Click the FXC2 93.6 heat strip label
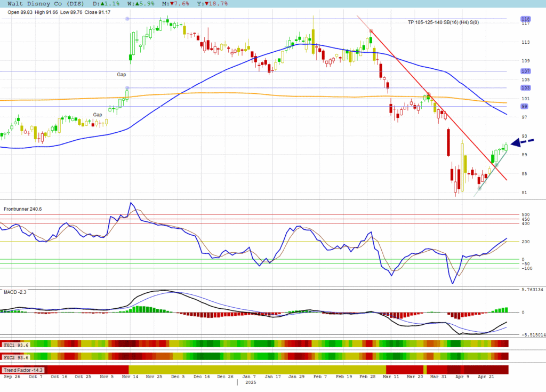This screenshot has height=392, width=546. point(15,357)
